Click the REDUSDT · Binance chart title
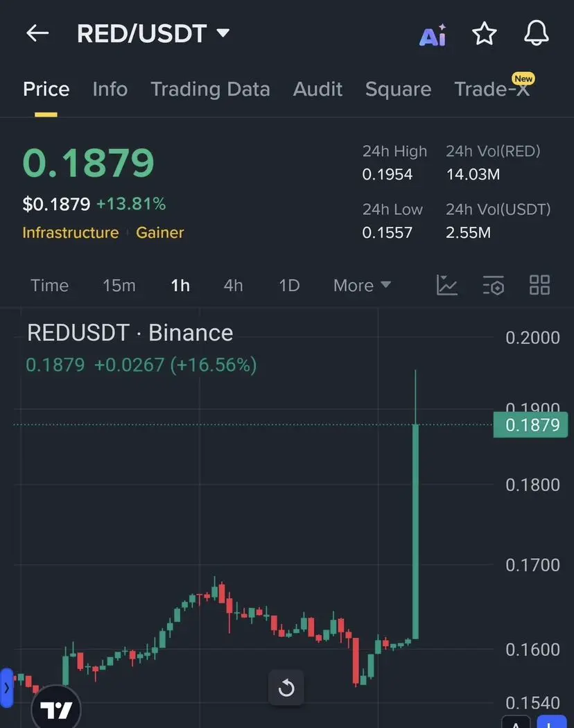 [130, 333]
